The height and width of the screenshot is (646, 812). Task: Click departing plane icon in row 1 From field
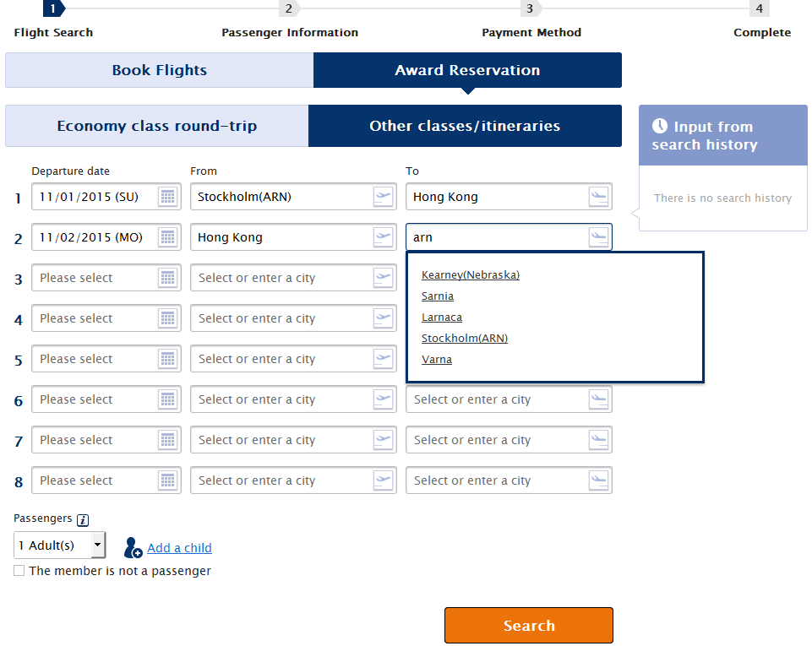pyautogui.click(x=383, y=197)
